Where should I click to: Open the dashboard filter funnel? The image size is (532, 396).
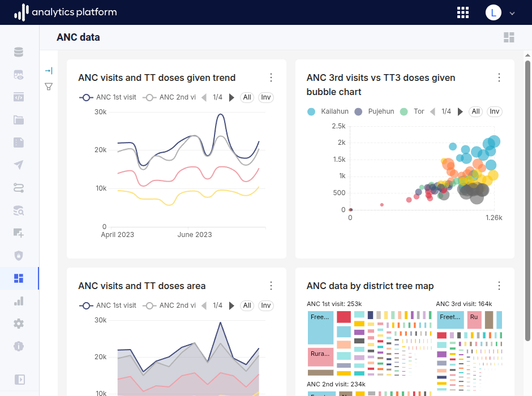click(x=49, y=87)
